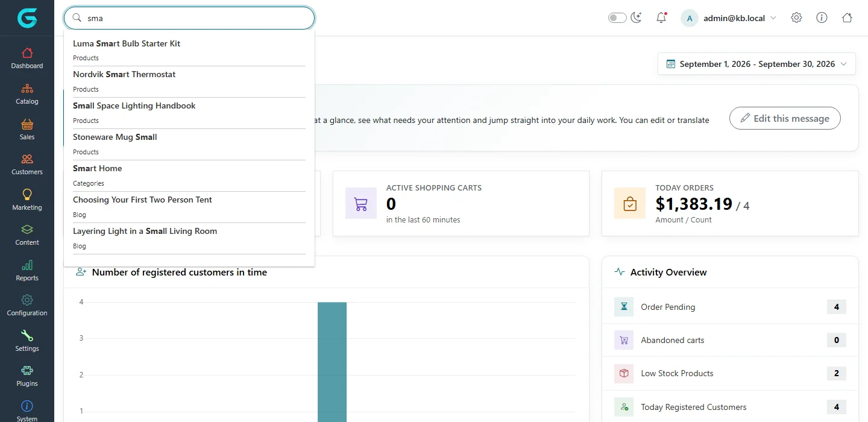Open the Reports sidebar section
Viewport: 868px width, 422px height.
(x=27, y=271)
